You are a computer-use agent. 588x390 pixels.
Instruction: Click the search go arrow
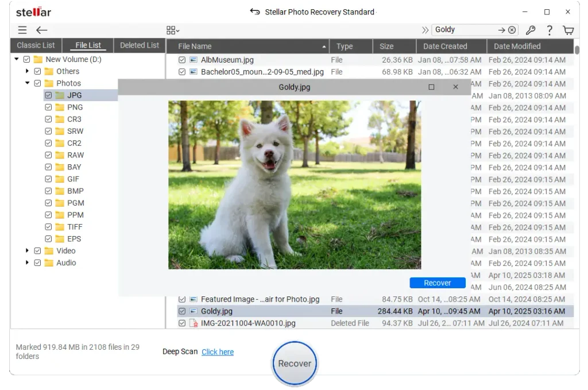tap(501, 30)
